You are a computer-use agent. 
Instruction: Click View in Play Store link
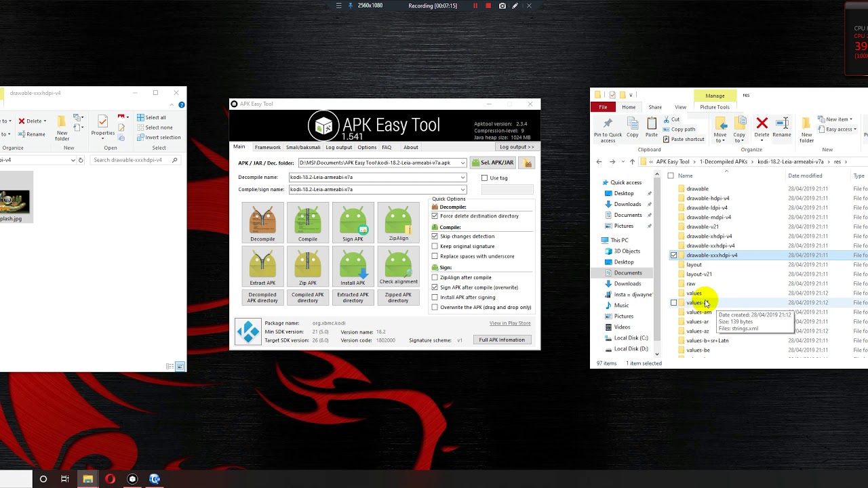tap(510, 323)
